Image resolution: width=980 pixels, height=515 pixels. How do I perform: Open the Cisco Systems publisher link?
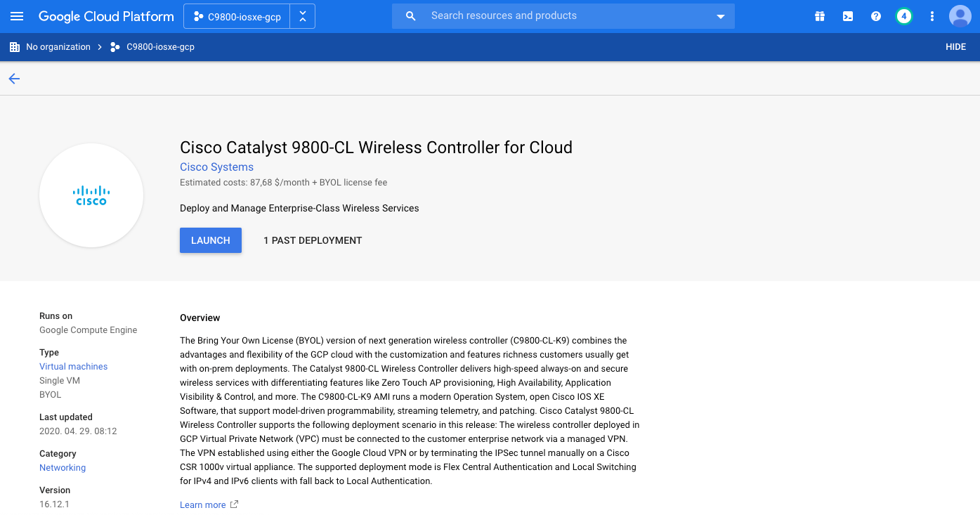pos(216,167)
